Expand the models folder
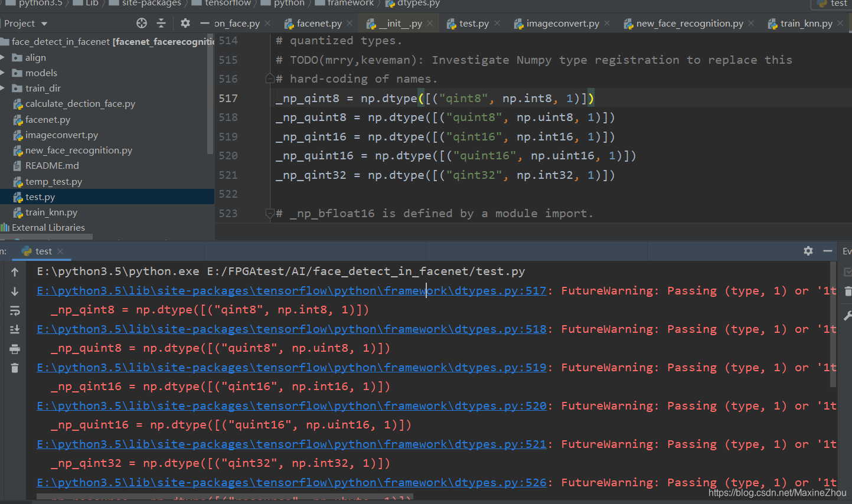This screenshot has height=504, width=852. point(3,73)
